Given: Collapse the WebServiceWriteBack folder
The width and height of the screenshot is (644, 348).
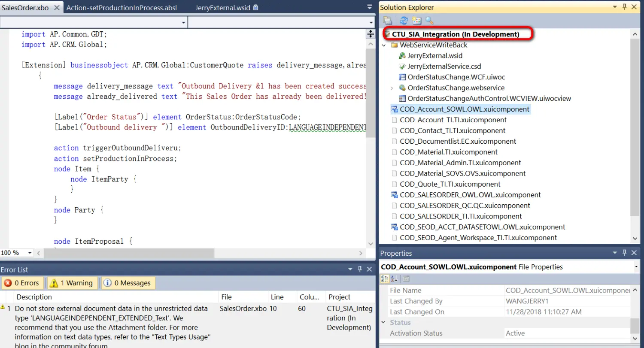Looking at the screenshot, I should [x=384, y=45].
